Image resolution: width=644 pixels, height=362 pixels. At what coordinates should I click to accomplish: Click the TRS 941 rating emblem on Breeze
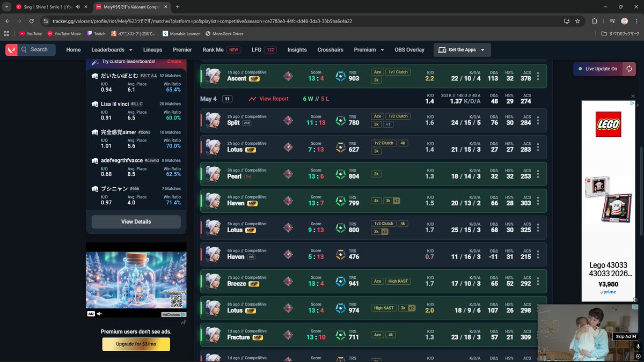[x=341, y=282]
